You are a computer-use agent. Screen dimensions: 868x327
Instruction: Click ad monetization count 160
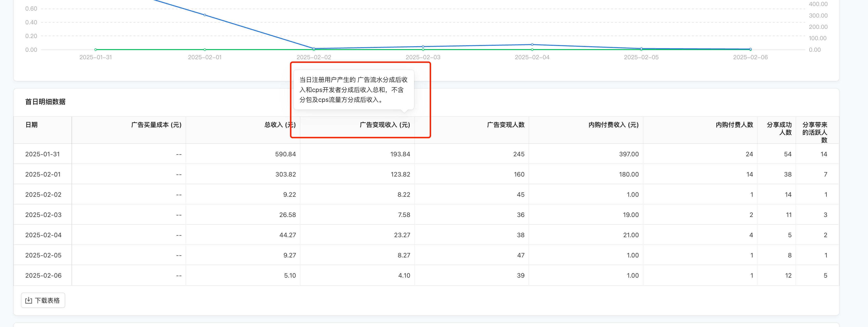(x=519, y=174)
